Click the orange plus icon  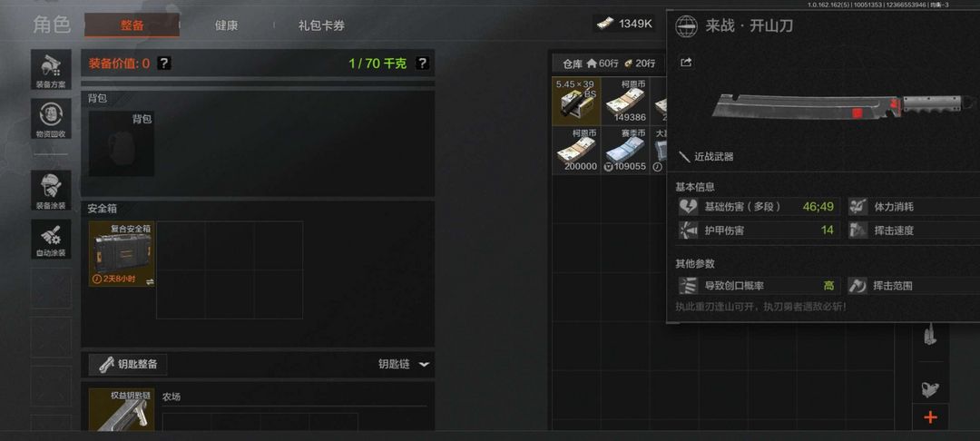(x=931, y=417)
